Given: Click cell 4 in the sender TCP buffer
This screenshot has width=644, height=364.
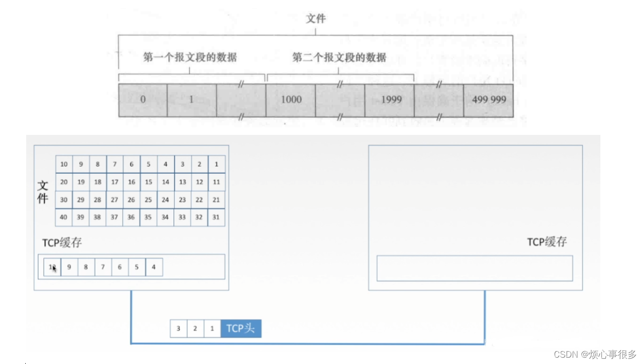Looking at the screenshot, I should point(154,267).
